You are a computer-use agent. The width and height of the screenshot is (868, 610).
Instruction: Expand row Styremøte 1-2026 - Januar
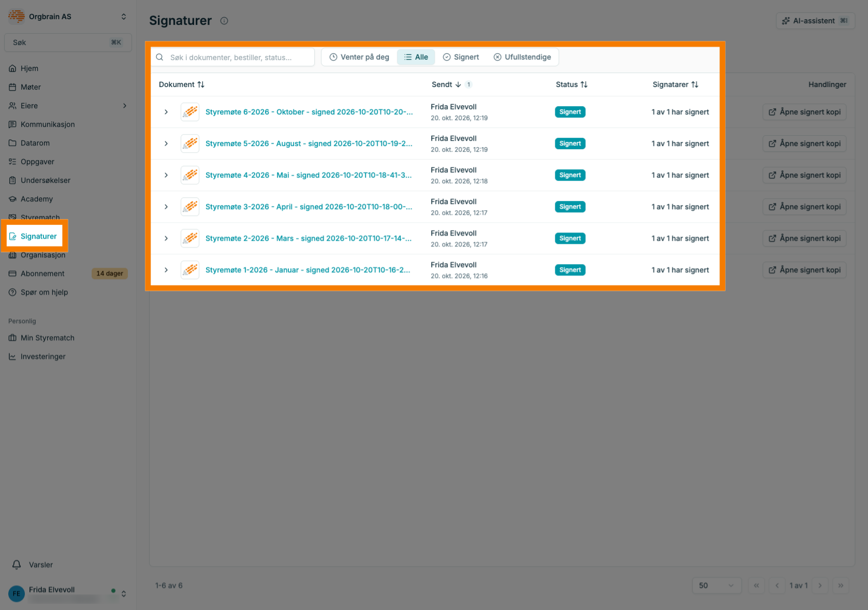(166, 270)
